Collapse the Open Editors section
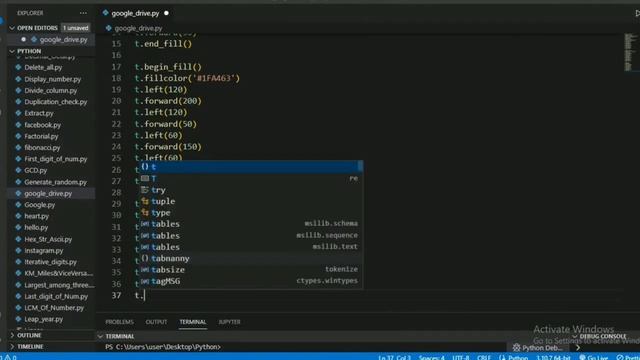Image resolution: width=640 pixels, height=360 pixels. pyautogui.click(x=12, y=28)
